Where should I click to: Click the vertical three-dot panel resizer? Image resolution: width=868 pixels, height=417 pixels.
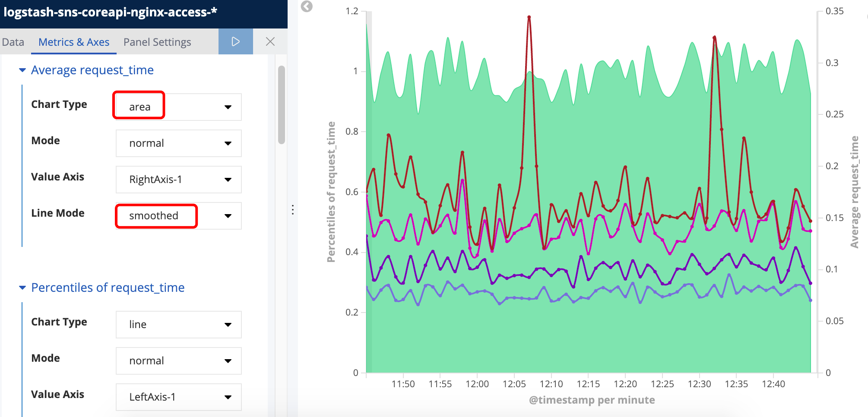tap(293, 210)
